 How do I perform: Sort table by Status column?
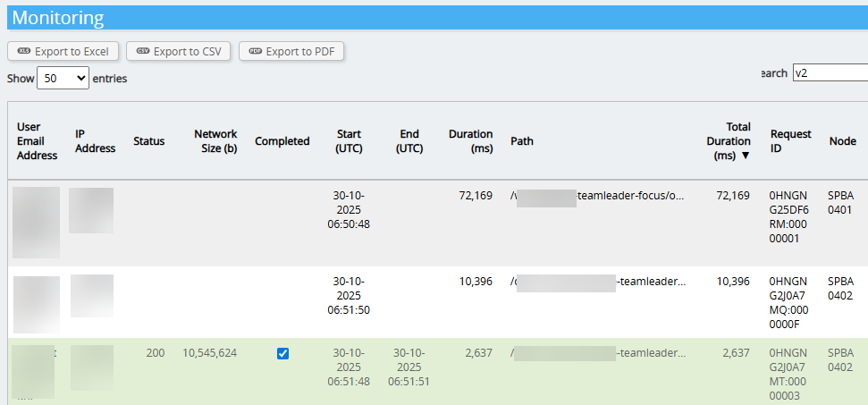point(148,141)
